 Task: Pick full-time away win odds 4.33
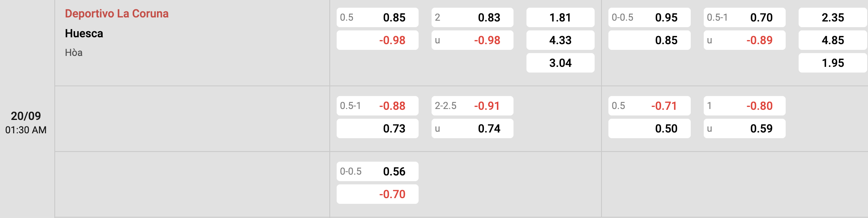561,40
